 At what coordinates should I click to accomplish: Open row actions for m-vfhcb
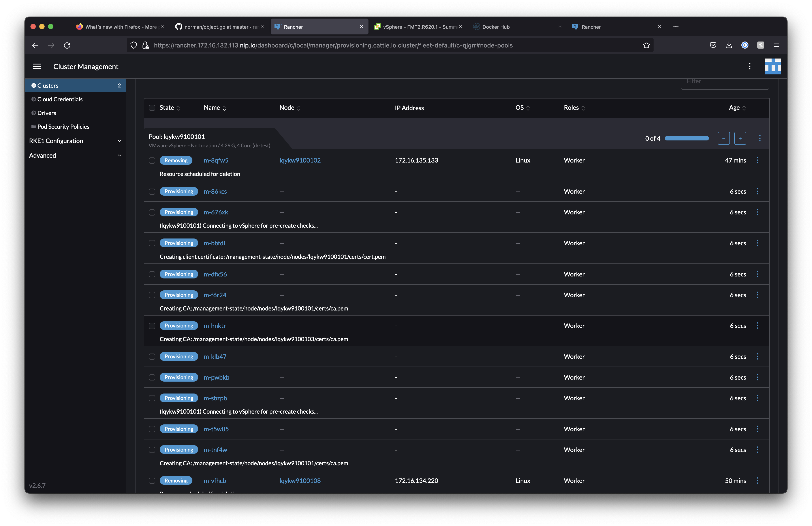757,481
